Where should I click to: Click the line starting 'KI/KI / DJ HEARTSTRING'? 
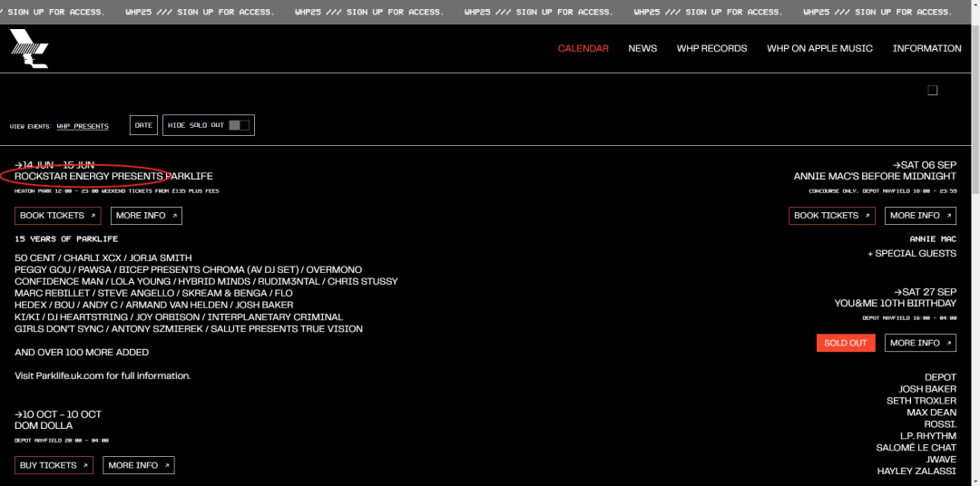(x=179, y=317)
